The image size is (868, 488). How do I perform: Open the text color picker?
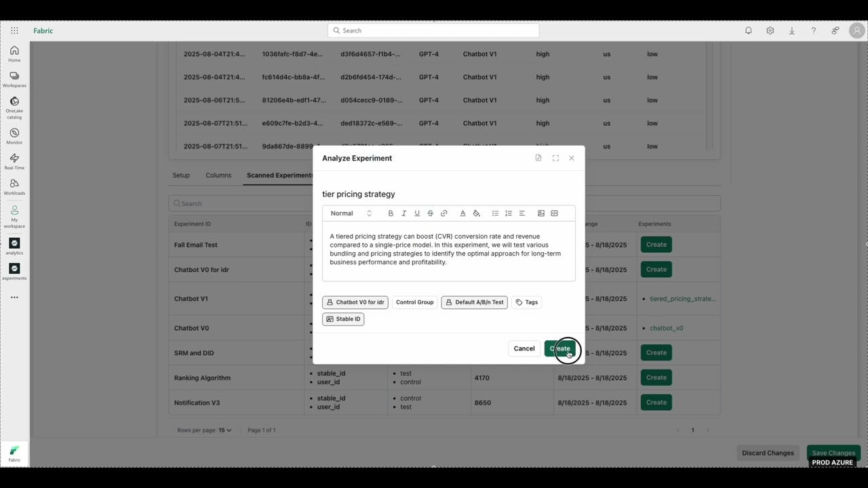(463, 213)
